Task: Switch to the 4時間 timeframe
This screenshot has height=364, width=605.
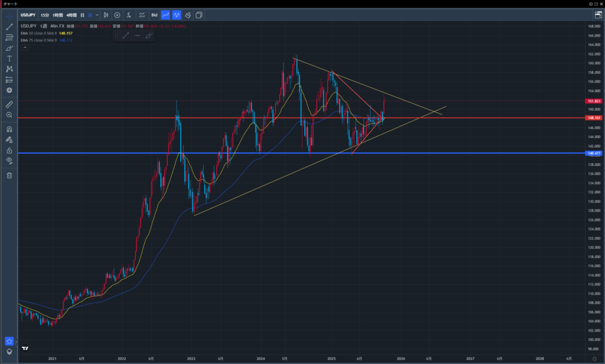Action: [72, 15]
